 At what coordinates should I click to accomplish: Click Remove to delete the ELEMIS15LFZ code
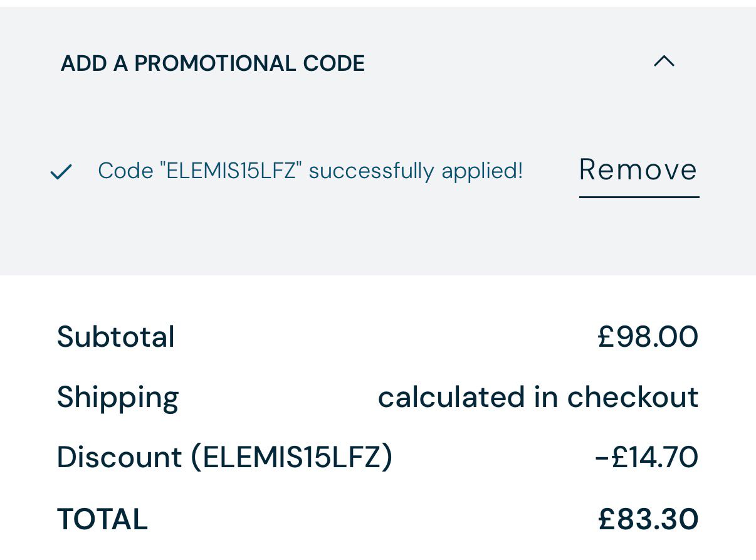click(x=638, y=171)
